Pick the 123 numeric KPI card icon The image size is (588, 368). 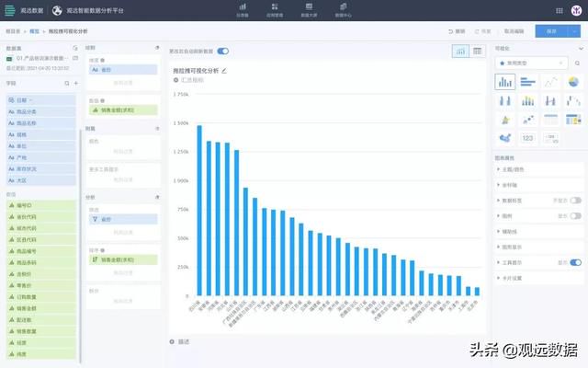coord(527,138)
